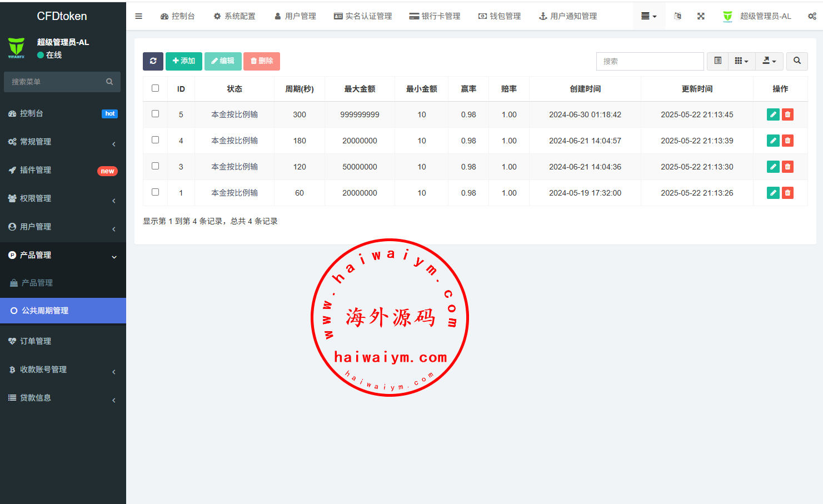This screenshot has width=823, height=504.
Task: Click the red delete icon for row ID 4
Action: point(787,141)
